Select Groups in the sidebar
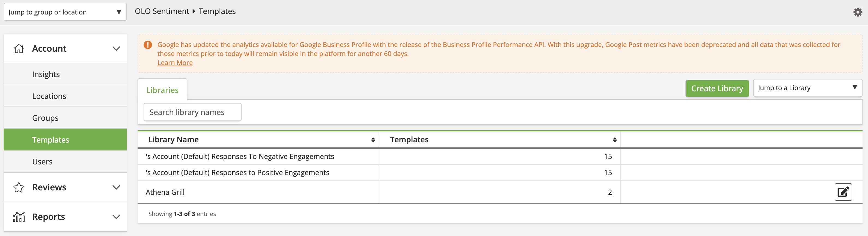This screenshot has width=868, height=236. pos(65,118)
